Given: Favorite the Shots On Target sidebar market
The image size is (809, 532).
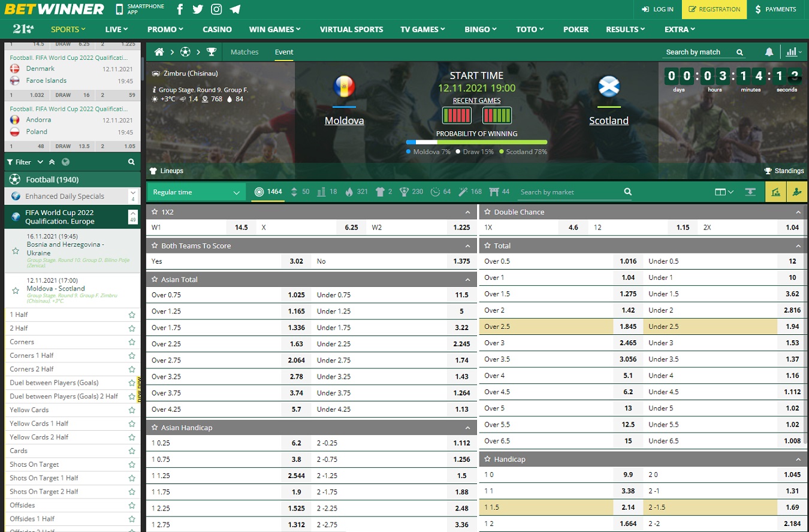Looking at the screenshot, I should click(x=132, y=464).
